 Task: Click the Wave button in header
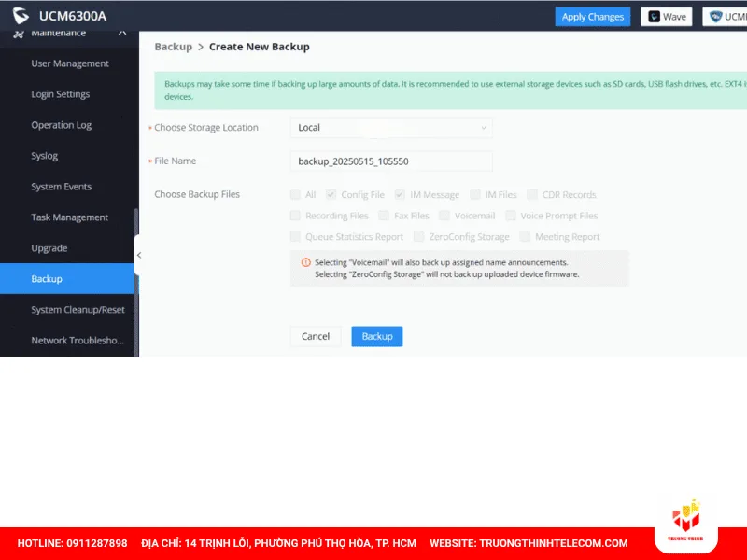click(667, 17)
